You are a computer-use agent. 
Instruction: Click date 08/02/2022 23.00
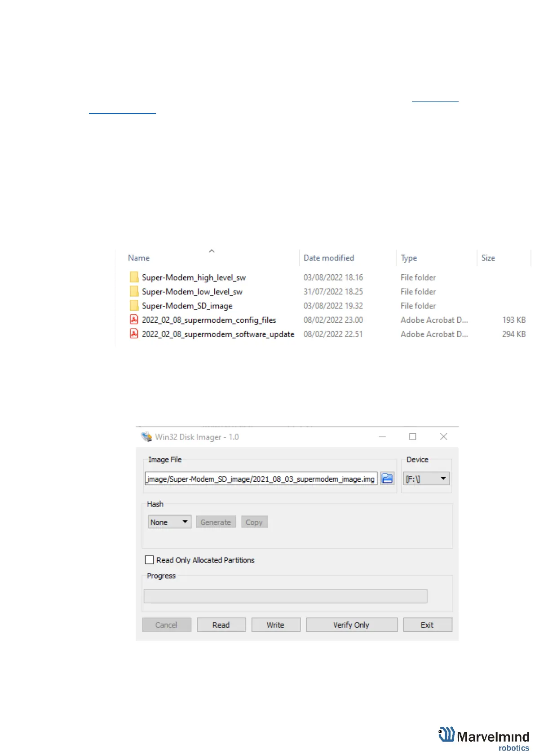333,320
